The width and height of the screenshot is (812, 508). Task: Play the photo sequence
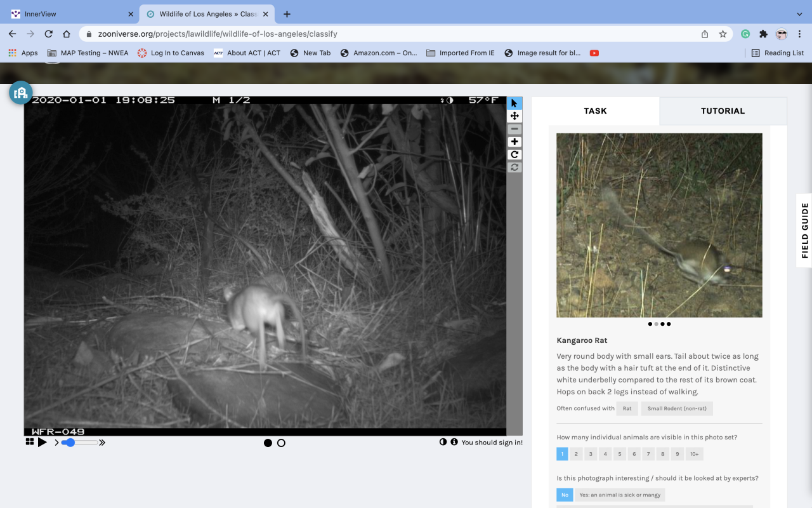(x=43, y=442)
